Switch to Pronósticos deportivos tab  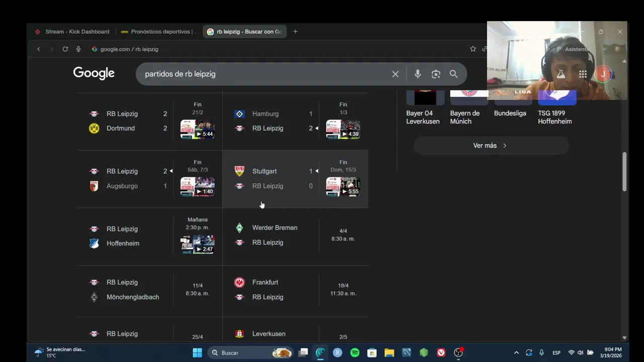tap(159, 32)
